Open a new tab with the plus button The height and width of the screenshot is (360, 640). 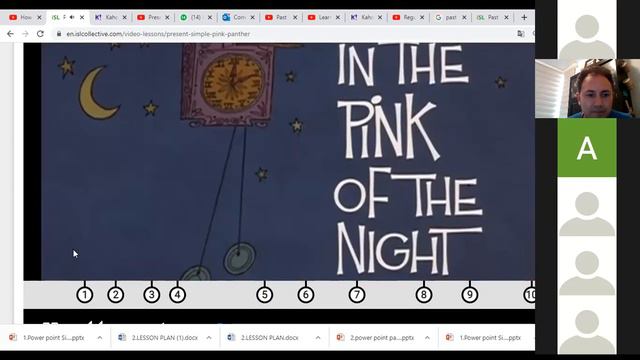524,17
